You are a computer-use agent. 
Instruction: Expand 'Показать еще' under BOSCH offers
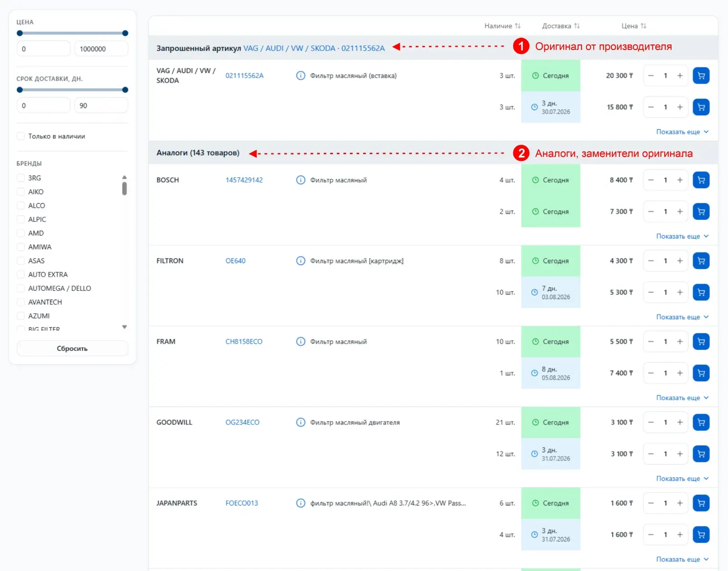(682, 236)
